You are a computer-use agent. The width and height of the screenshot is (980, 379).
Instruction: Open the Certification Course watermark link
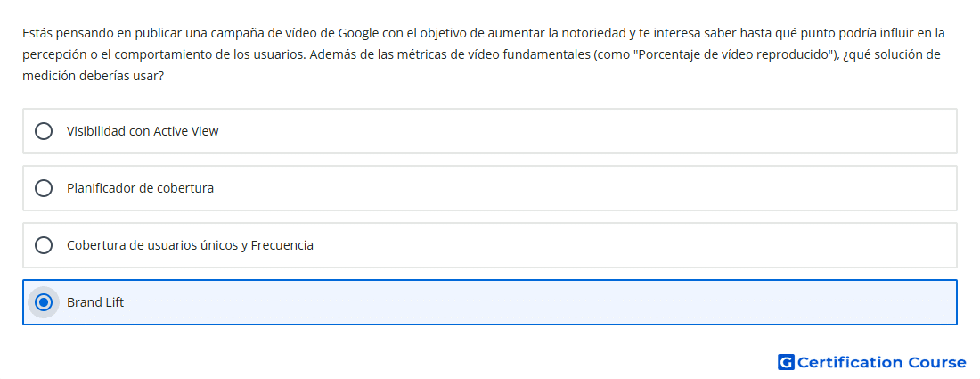coord(872,362)
